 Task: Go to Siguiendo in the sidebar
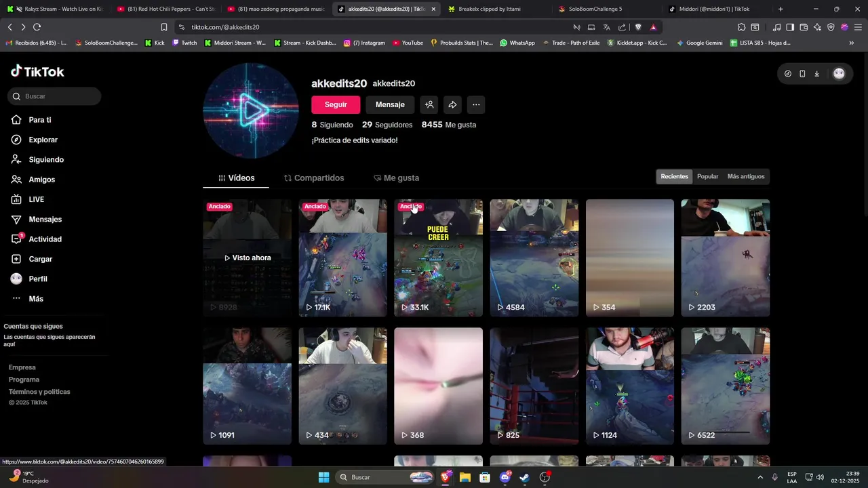click(37, 160)
